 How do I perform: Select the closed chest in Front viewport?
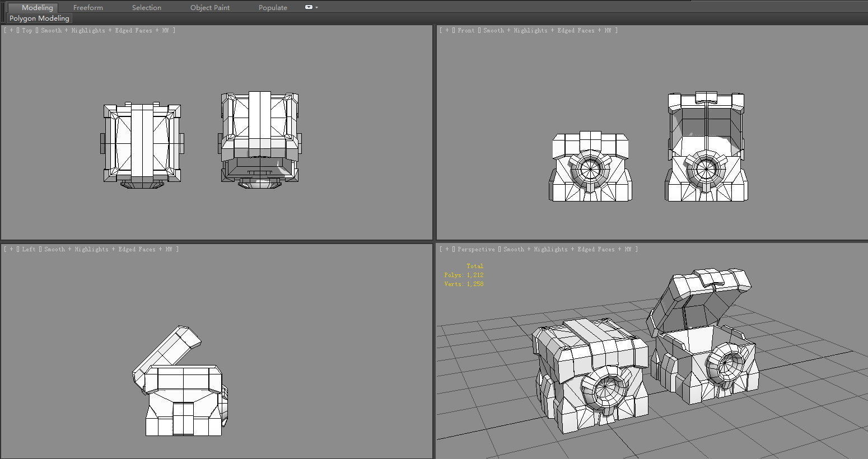coord(590,166)
